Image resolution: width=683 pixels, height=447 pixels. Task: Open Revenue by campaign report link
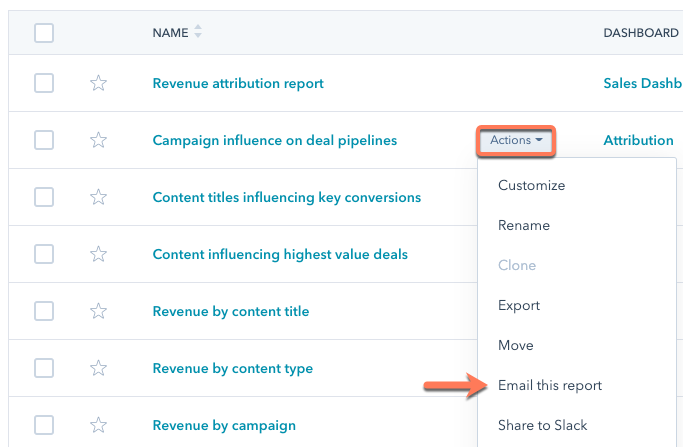[x=224, y=425]
